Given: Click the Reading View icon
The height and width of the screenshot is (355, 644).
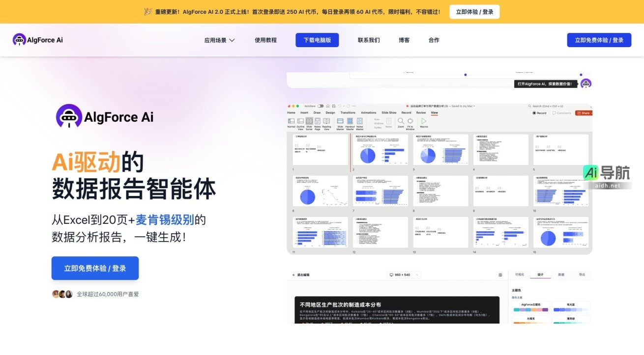Looking at the screenshot, I should 327,122.
